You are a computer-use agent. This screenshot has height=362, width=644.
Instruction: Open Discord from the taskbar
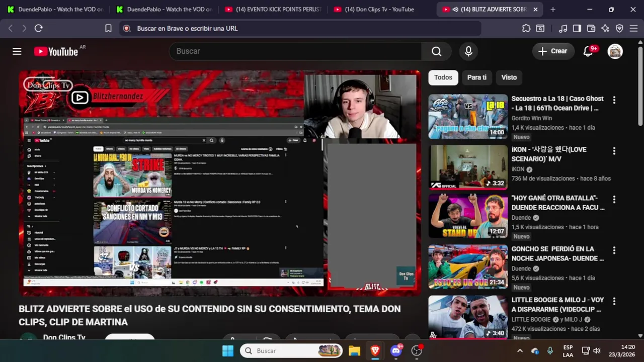click(x=396, y=350)
